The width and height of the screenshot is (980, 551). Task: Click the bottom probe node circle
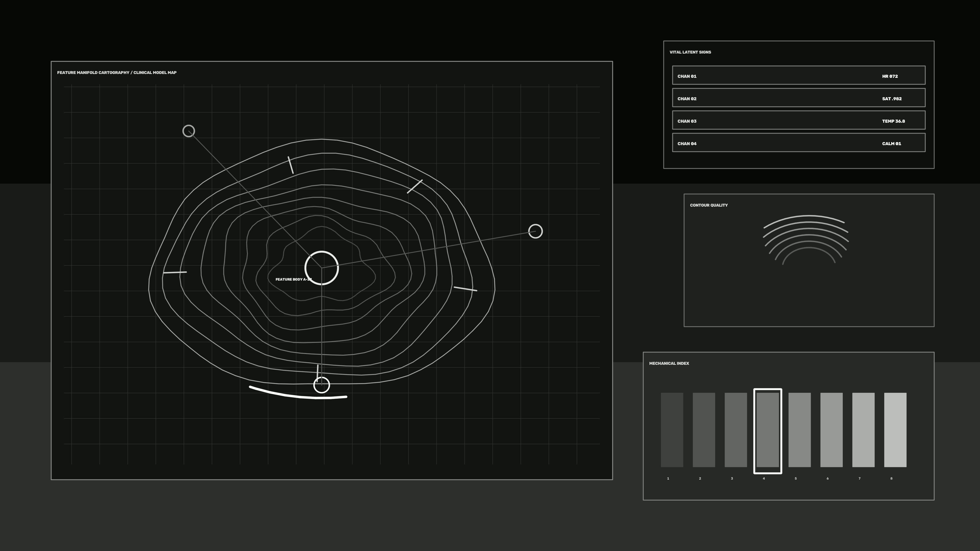coord(322,385)
